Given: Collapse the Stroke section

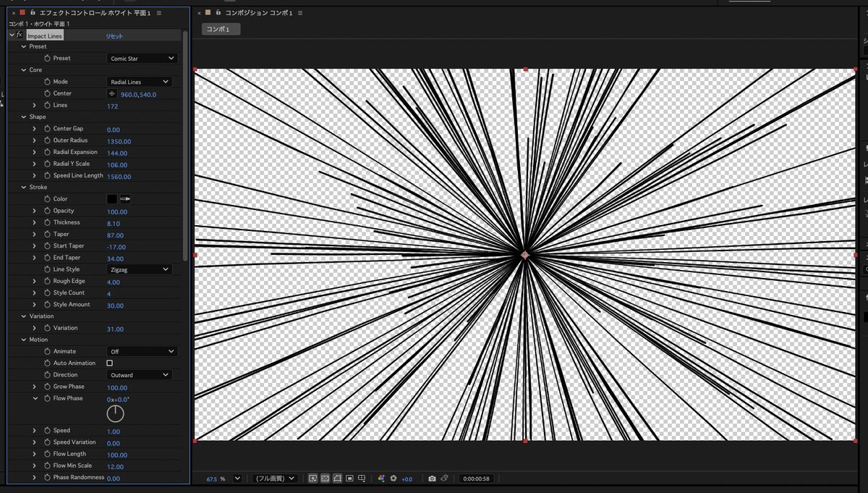Looking at the screenshot, I should tap(23, 187).
